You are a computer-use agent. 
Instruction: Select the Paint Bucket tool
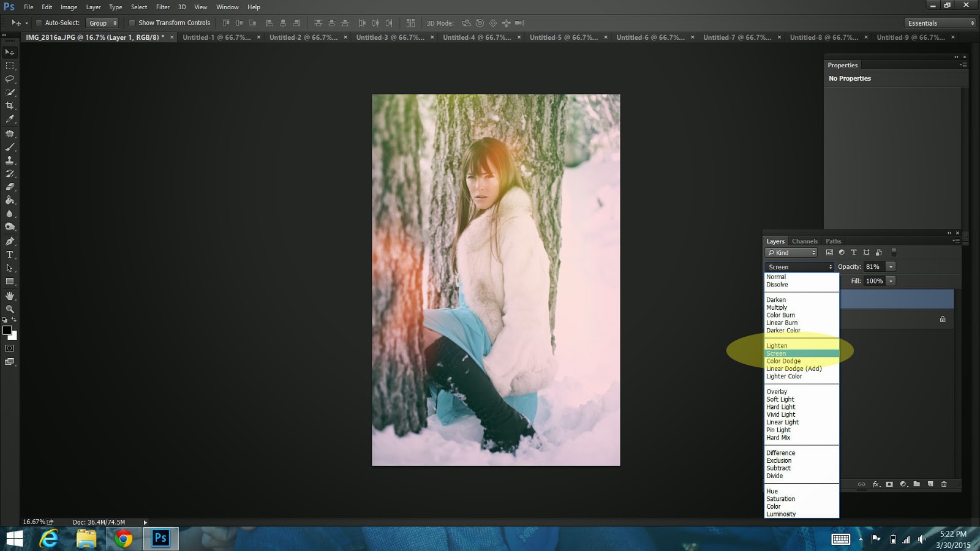10,200
